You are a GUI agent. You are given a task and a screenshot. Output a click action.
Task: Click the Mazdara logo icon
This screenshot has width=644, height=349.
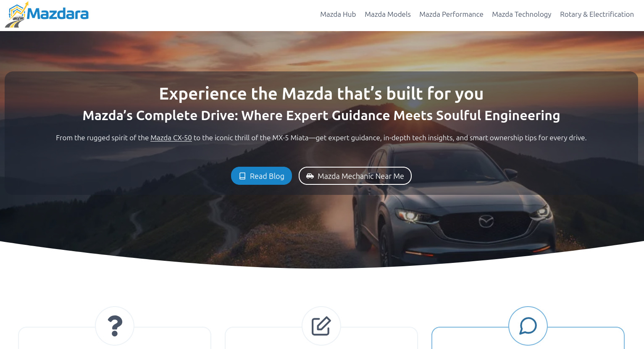pos(16,15)
